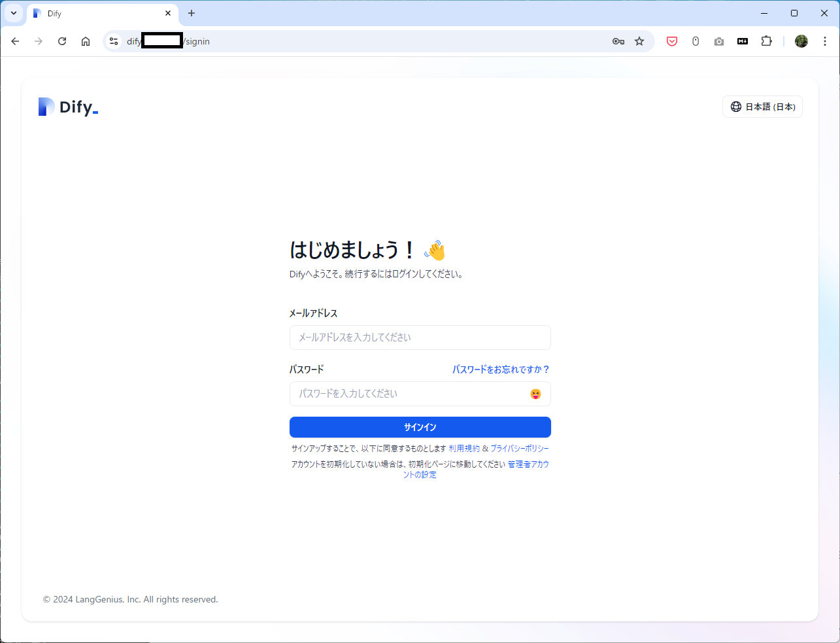Screen dimensions: 840x643
Task: Click the サインイン button
Action: 420,427
